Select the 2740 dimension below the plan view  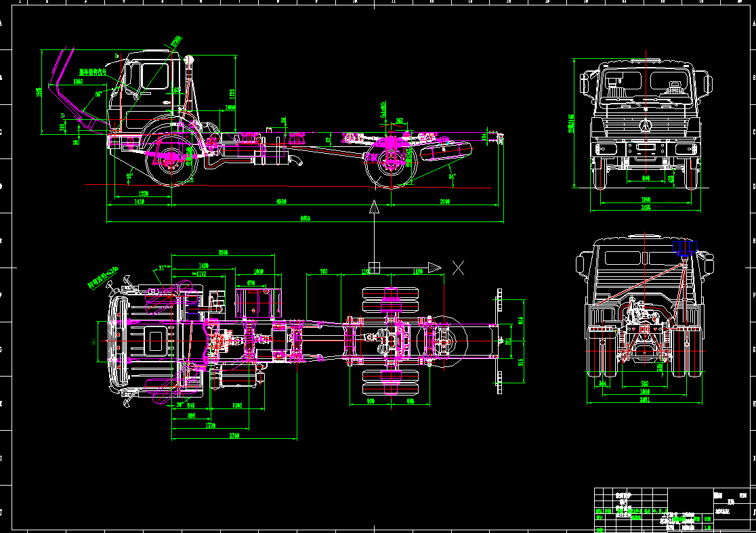[234, 435]
